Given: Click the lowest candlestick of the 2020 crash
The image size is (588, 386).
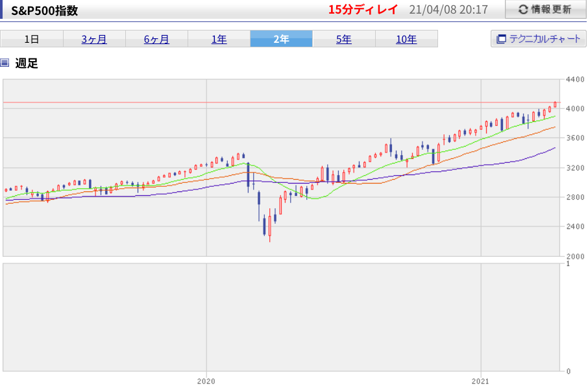Looking at the screenshot, I should [269, 226].
